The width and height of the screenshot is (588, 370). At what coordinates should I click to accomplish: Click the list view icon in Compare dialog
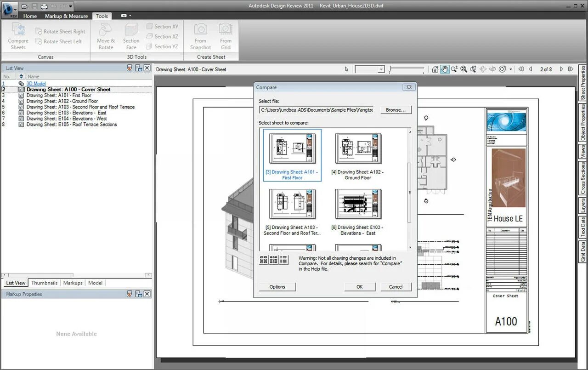click(x=284, y=260)
